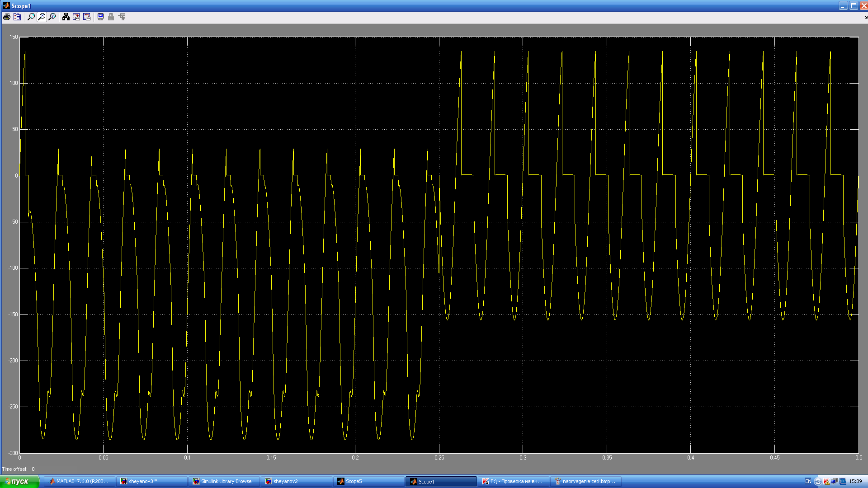This screenshot has width=868, height=488.
Task: Click the network connection tray icon
Action: 835,482
